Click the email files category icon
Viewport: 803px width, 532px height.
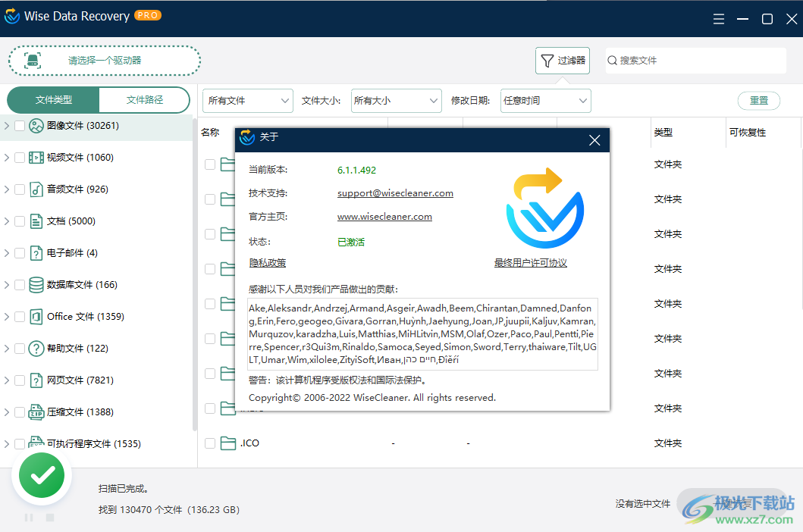coord(36,253)
